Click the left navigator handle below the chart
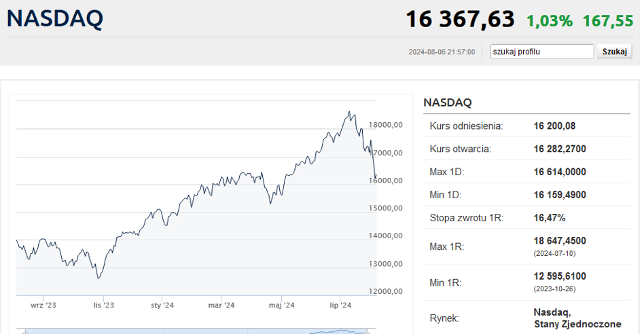This screenshot has height=334, width=644. click(x=25, y=331)
